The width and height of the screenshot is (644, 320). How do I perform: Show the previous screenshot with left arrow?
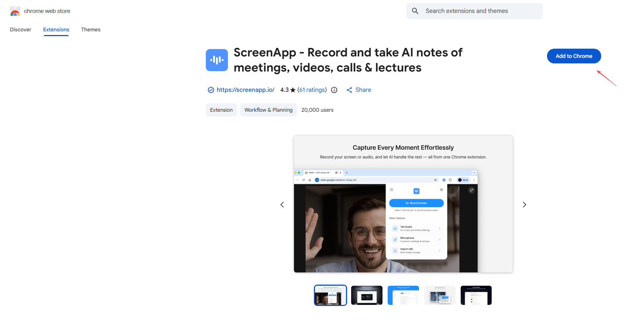[x=282, y=205]
